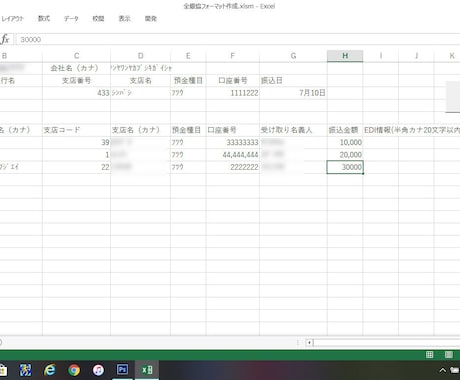Open Internet Explorer from the taskbar
The height and width of the screenshot is (380, 460).
pos(50,370)
